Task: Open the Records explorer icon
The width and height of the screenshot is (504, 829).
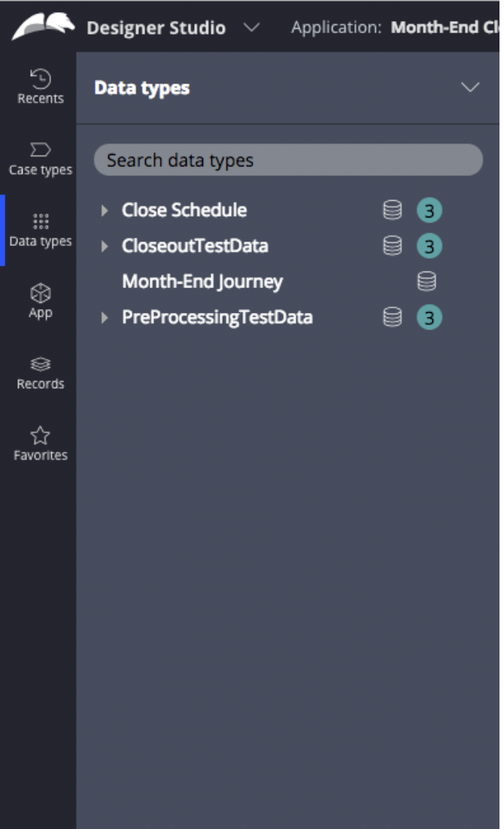Action: tap(40, 364)
